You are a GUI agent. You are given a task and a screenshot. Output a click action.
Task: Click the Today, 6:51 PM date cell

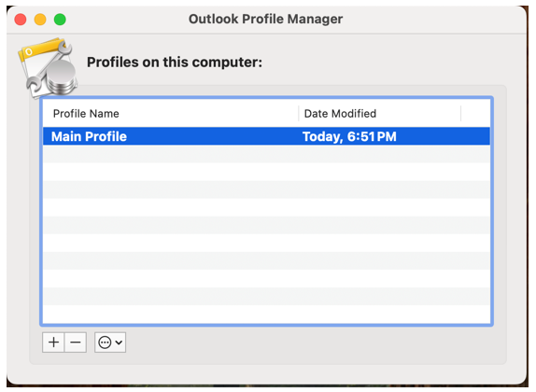(x=349, y=136)
